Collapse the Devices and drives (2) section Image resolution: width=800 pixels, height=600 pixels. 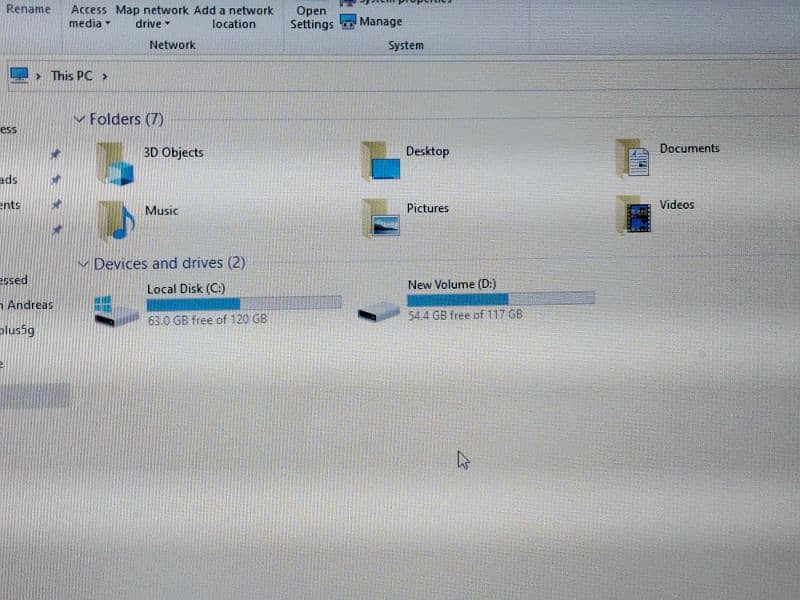point(84,264)
